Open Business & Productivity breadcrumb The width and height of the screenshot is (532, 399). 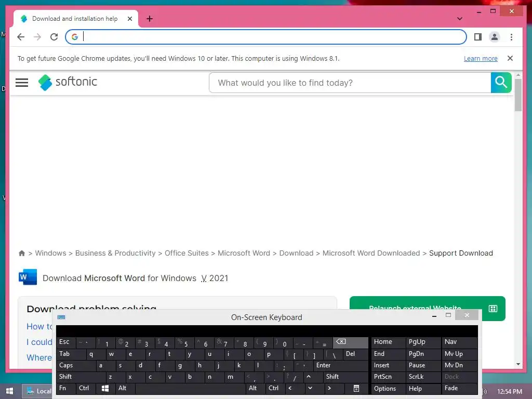(x=115, y=253)
